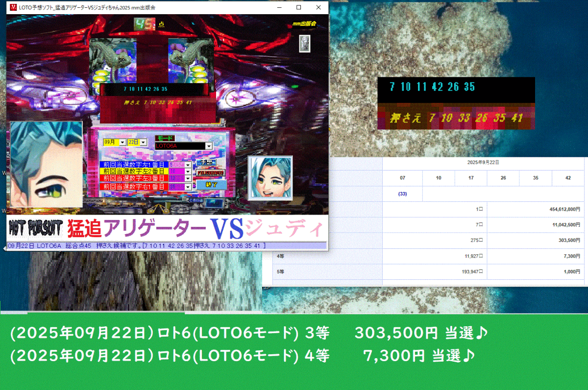Click the large close-up face portrait
Screen dimensions: 588x390
click(x=47, y=164)
